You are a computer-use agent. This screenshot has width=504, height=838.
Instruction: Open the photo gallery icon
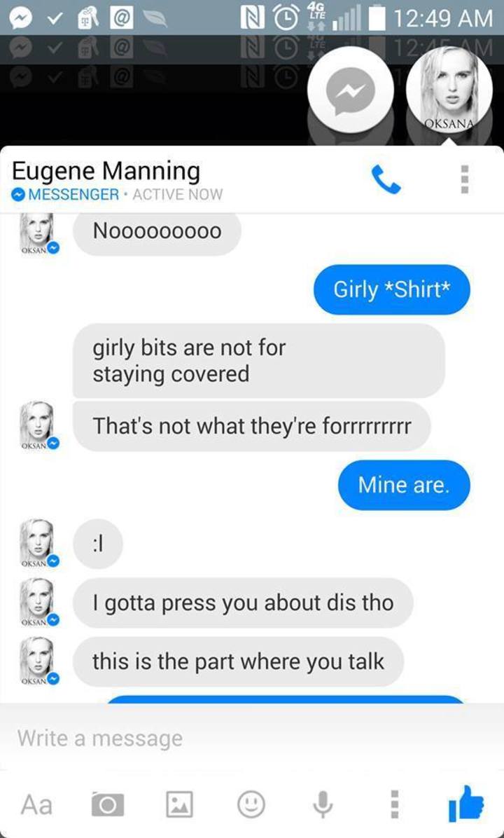pyautogui.click(x=179, y=804)
